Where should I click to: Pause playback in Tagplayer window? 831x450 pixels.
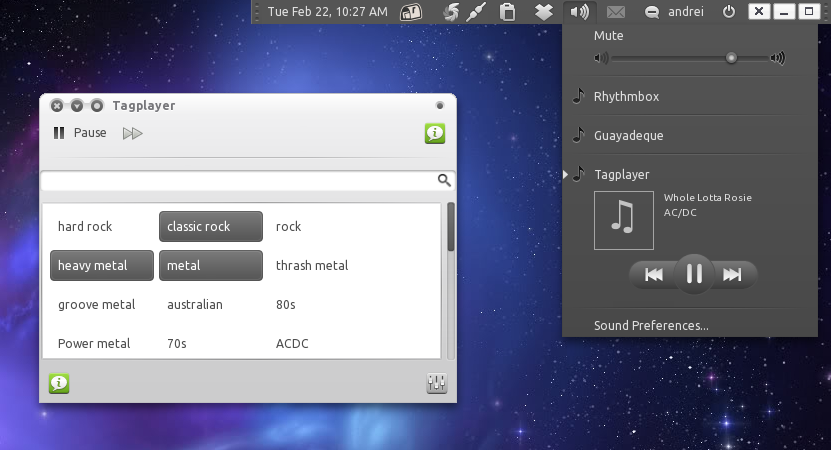click(80, 133)
